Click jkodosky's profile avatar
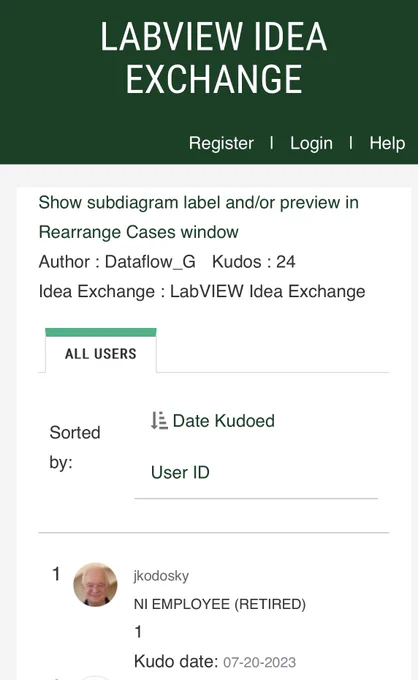The width and height of the screenshot is (418, 680). [x=95, y=584]
